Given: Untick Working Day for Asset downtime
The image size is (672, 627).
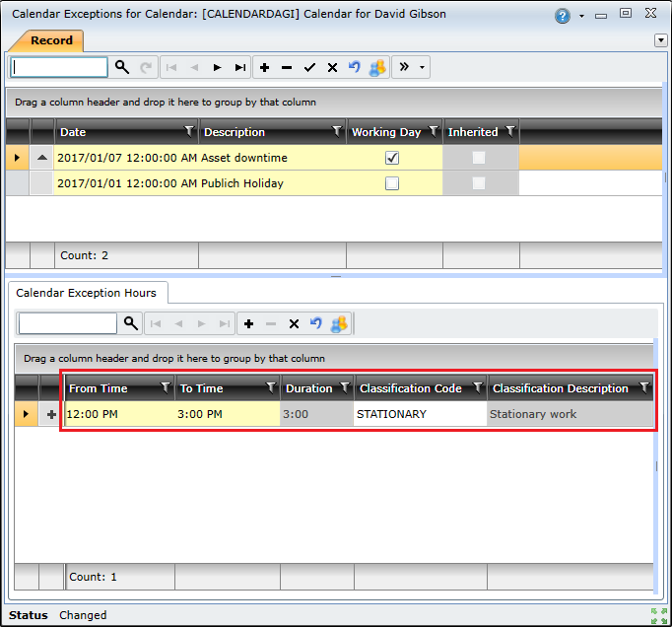Looking at the screenshot, I should tap(392, 158).
